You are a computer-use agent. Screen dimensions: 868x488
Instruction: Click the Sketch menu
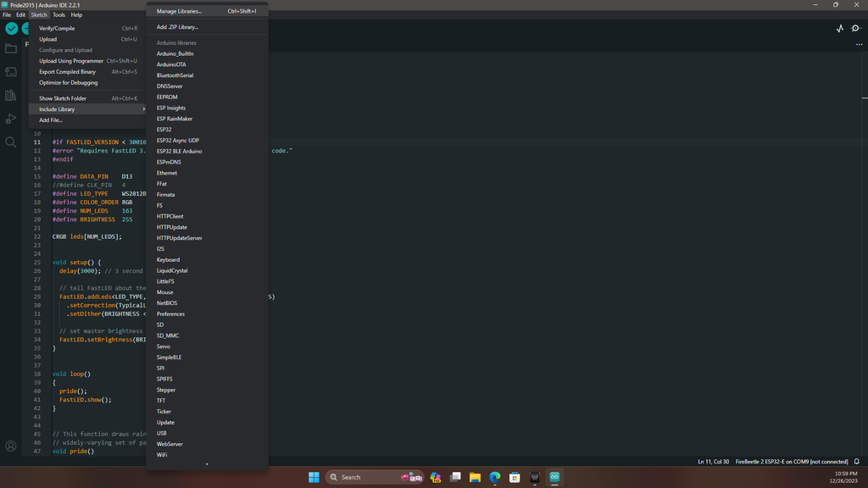pyautogui.click(x=39, y=15)
